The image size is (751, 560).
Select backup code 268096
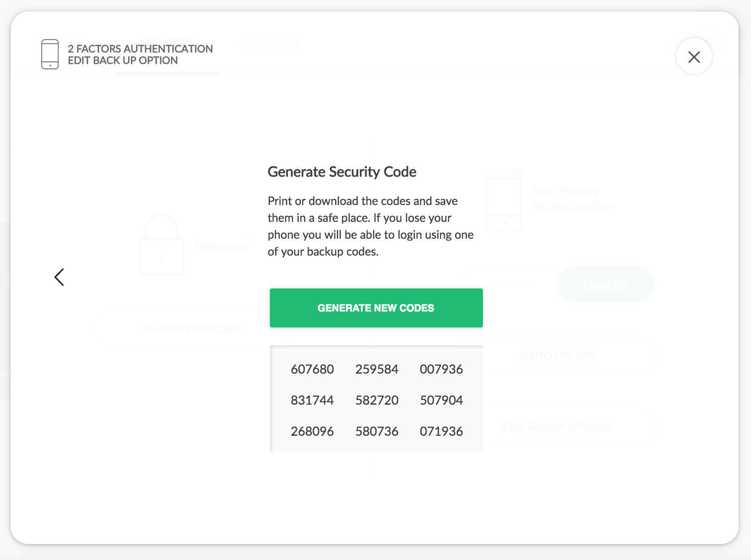(x=312, y=431)
